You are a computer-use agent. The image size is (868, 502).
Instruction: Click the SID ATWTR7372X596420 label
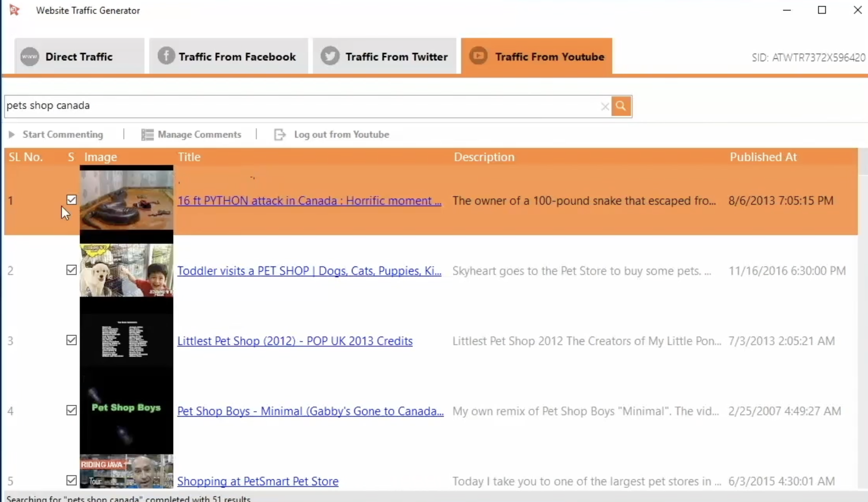click(808, 58)
